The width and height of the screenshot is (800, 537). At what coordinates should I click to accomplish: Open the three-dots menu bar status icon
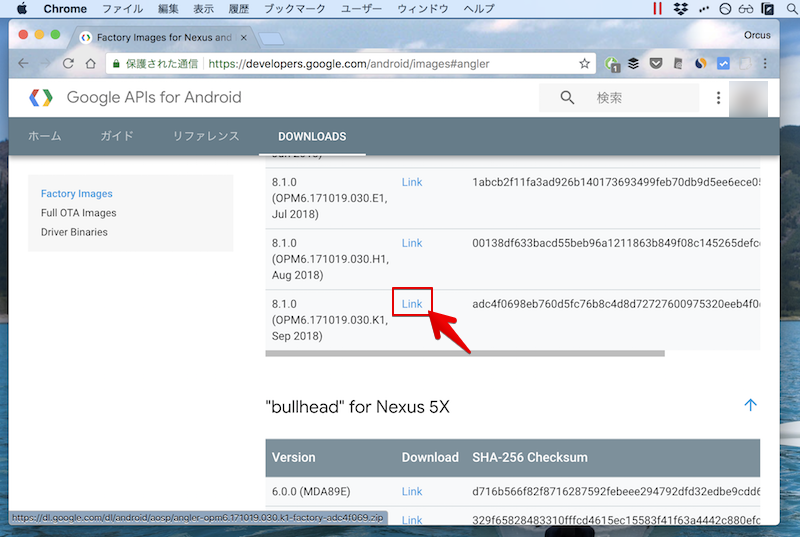704,9
